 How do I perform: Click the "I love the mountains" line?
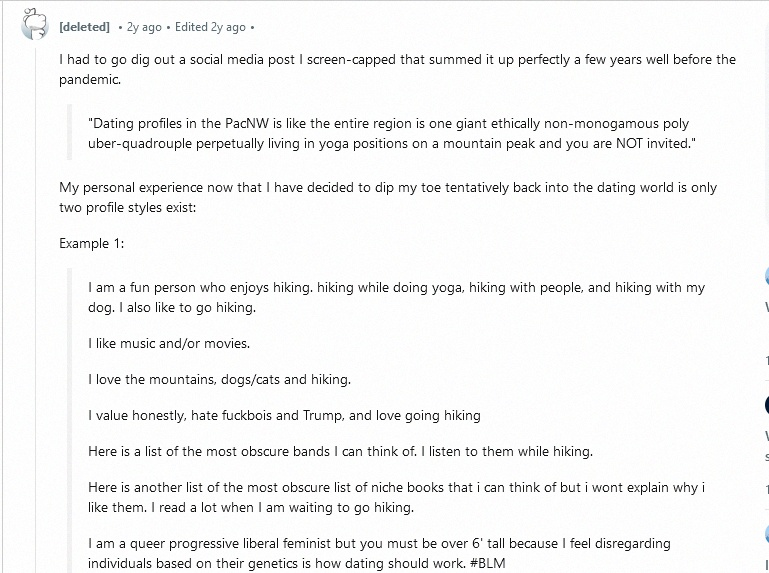pyautogui.click(x=219, y=379)
